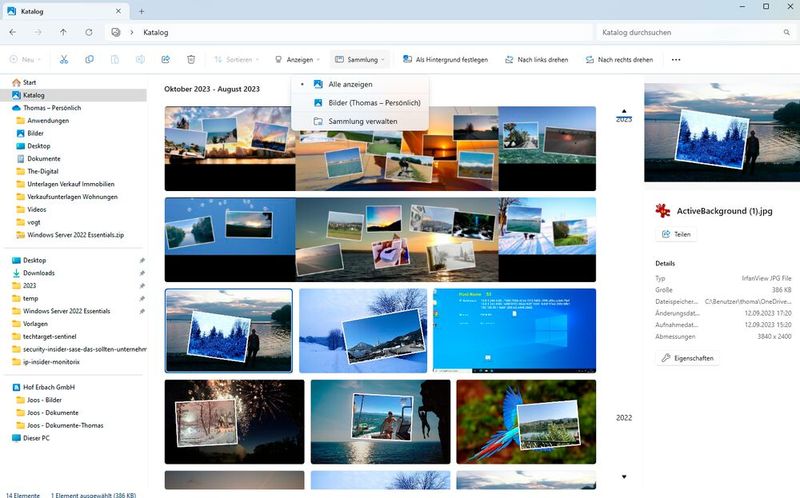
Task: Jump to 2023 on timeline scrubber
Action: [623, 119]
